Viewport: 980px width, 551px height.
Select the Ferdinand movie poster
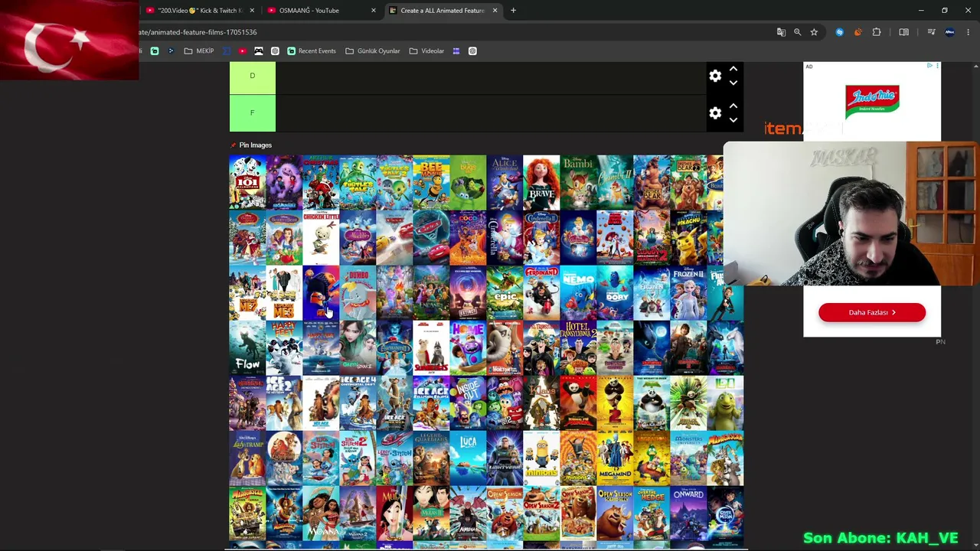pyautogui.click(x=541, y=292)
